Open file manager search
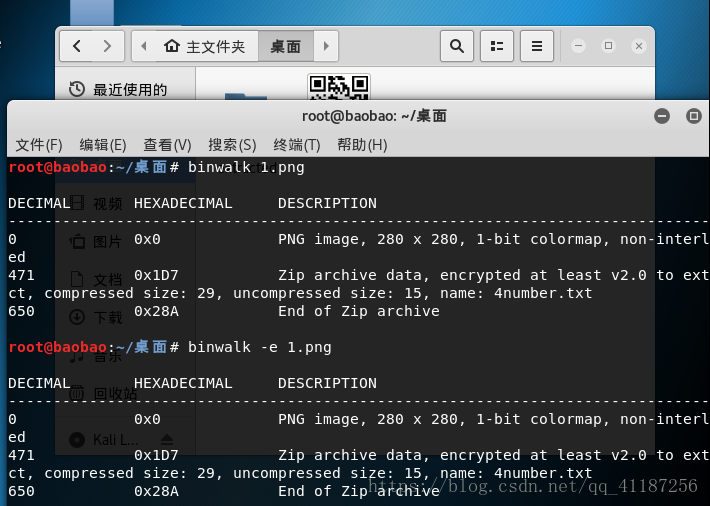The width and height of the screenshot is (710, 506). (x=457, y=46)
